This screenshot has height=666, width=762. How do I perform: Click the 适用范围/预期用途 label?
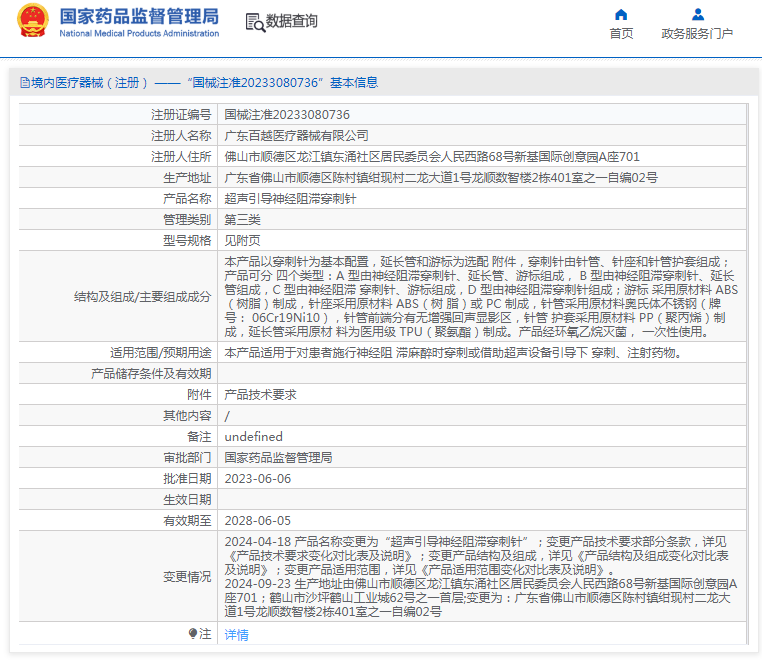pos(160,352)
